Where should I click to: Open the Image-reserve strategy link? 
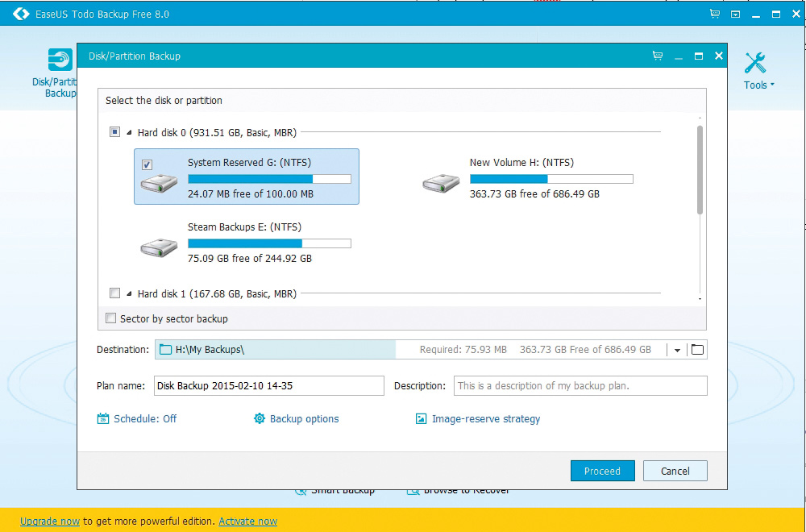(x=486, y=418)
